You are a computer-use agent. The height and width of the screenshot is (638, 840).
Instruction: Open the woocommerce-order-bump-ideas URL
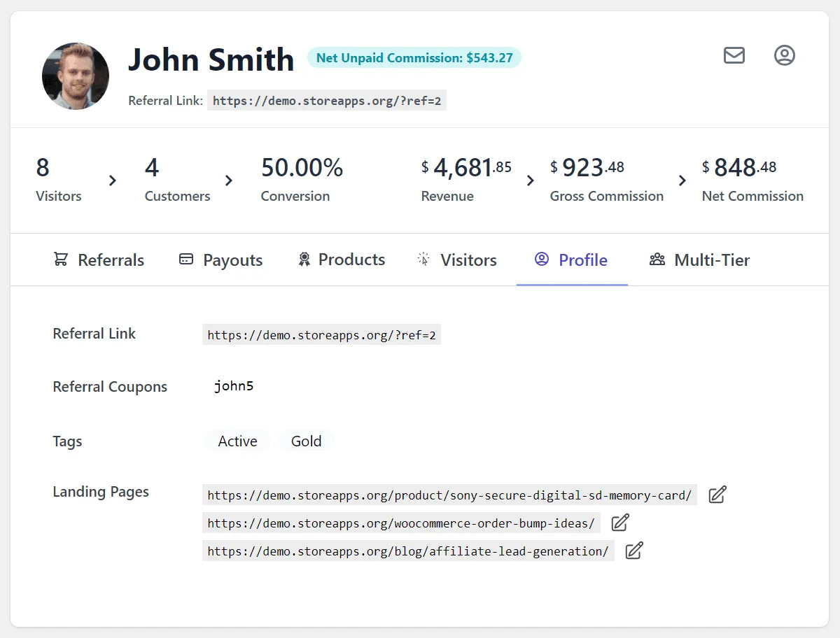point(401,523)
